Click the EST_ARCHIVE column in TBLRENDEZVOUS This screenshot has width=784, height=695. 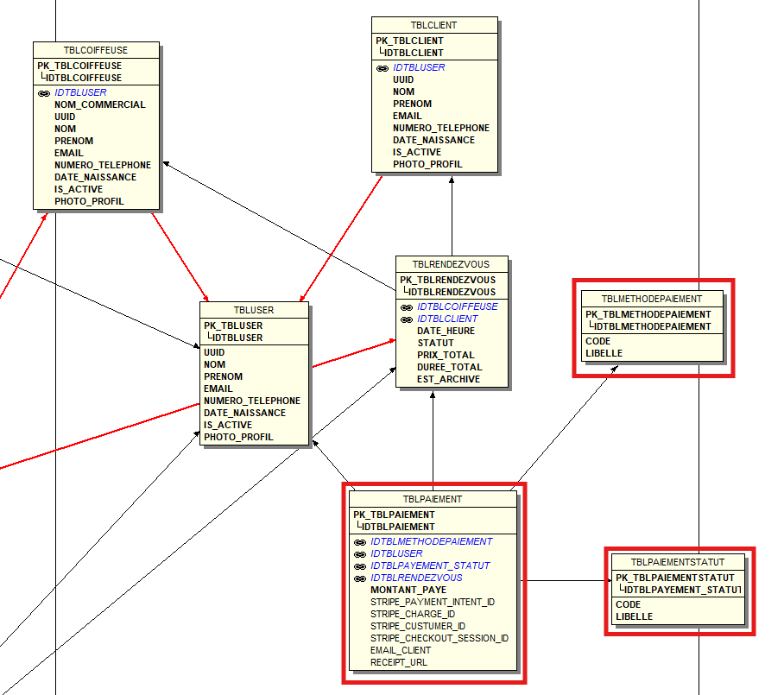point(448,380)
